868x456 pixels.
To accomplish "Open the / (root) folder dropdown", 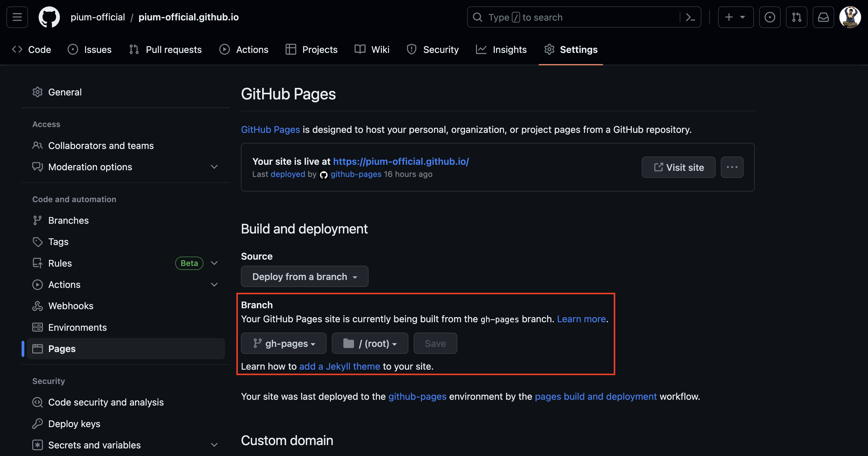I will click(370, 344).
